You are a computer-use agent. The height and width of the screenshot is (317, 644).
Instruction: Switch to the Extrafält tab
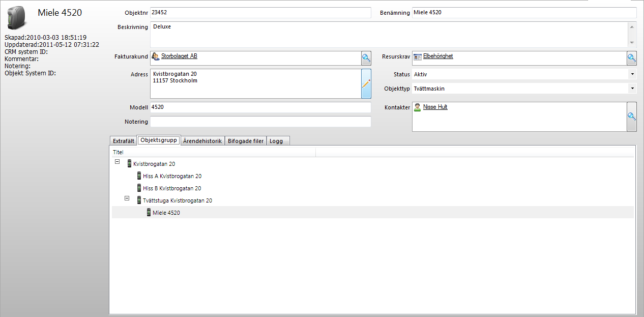(x=123, y=141)
